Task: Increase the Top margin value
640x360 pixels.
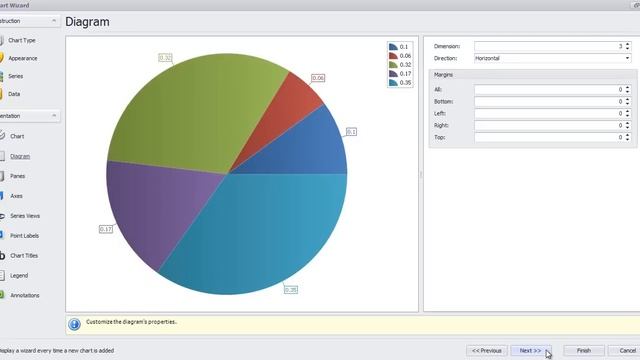Action: tap(628, 135)
